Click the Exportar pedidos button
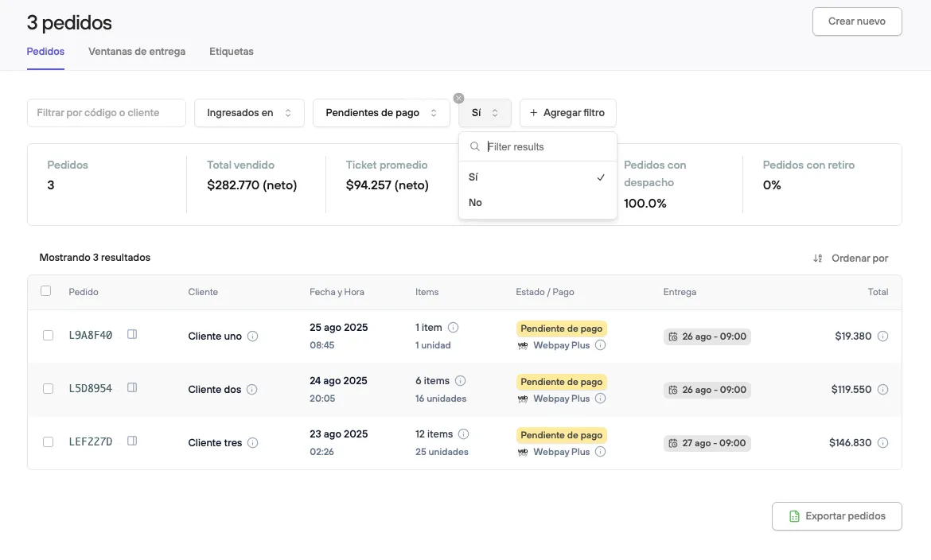Image resolution: width=931 pixels, height=560 pixels. pos(836,516)
